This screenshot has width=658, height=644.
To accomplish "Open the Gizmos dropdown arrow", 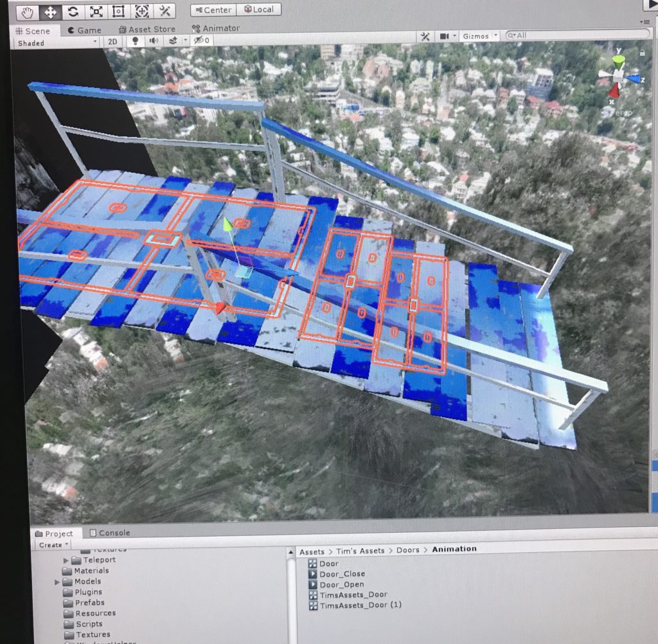I will point(495,36).
